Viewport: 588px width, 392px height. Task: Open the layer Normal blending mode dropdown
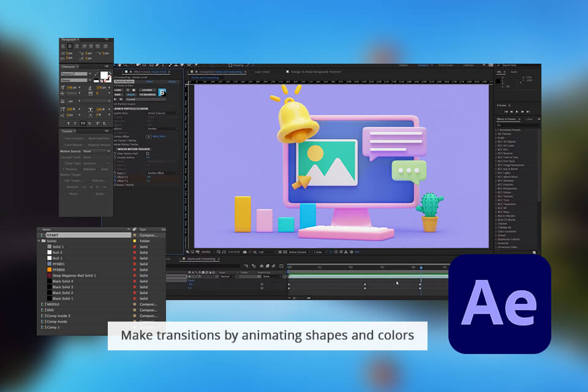227,276
